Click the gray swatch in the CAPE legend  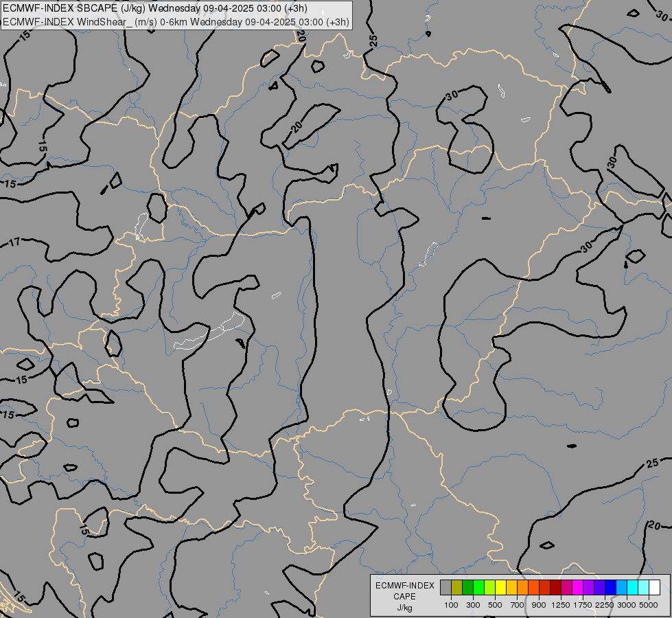coord(445,587)
